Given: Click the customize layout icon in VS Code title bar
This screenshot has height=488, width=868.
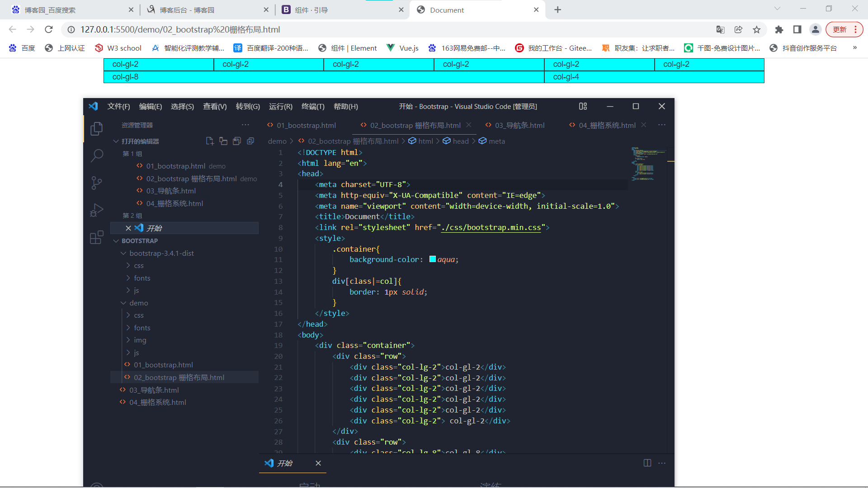Looking at the screenshot, I should pos(583,106).
